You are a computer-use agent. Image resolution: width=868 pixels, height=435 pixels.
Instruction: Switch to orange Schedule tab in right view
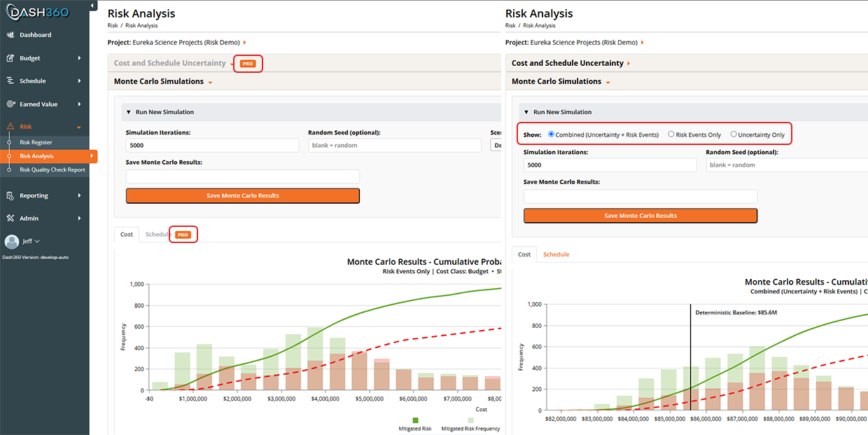tap(556, 254)
